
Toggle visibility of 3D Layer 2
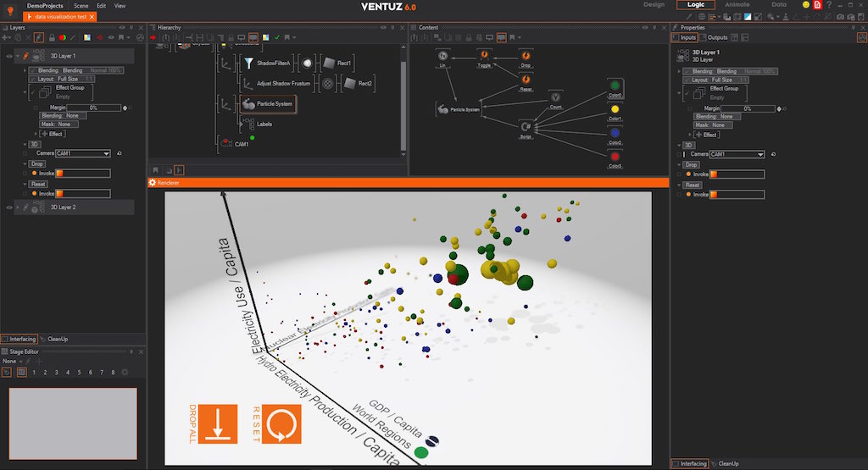pos(9,207)
